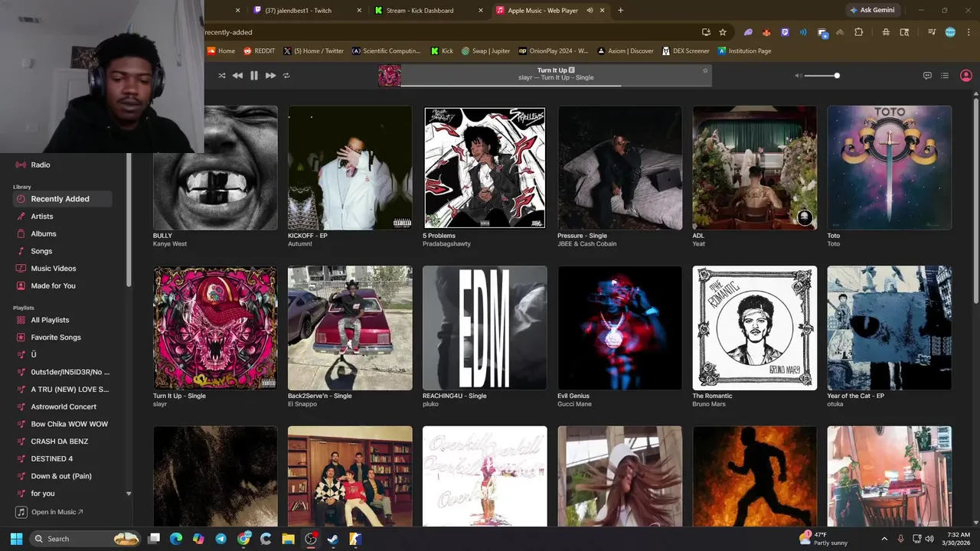This screenshot has width=980, height=551.
Task: Open the MetaMask fox extension
Action: point(766,32)
